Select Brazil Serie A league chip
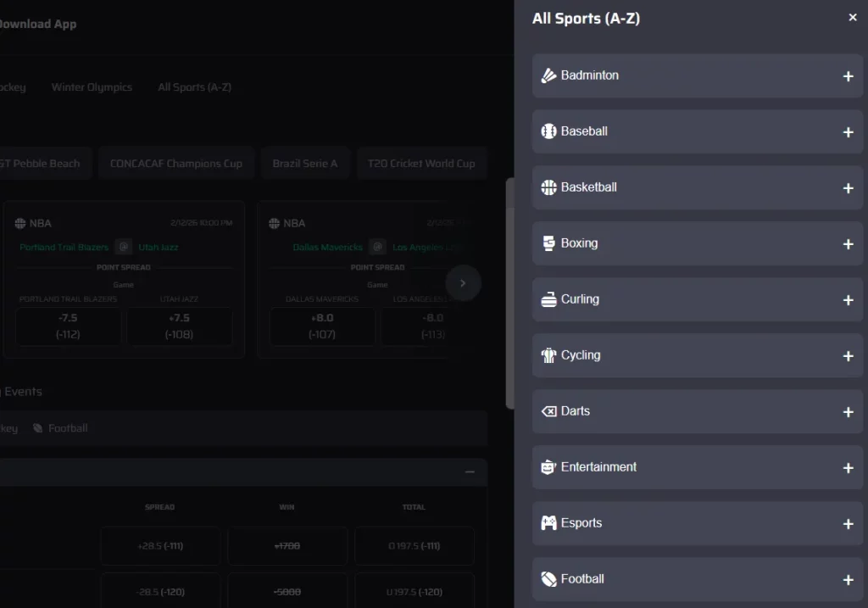Viewport: 868px width, 608px height. click(305, 164)
